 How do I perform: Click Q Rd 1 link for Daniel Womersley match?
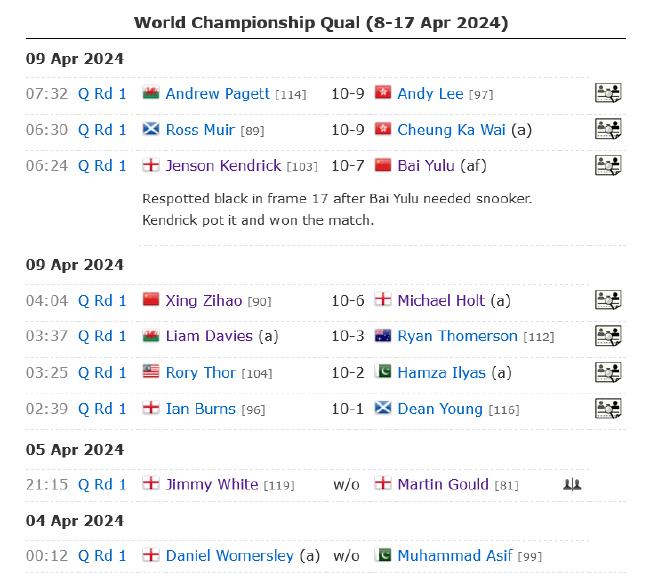[x=102, y=556]
